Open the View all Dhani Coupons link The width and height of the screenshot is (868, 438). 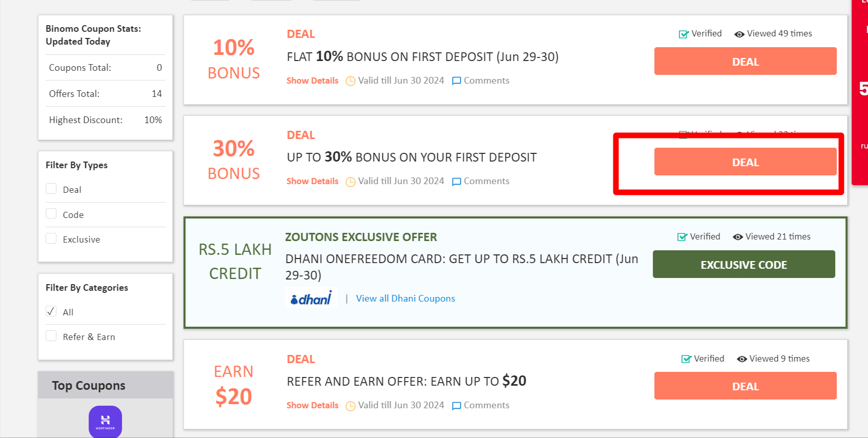[x=405, y=298]
